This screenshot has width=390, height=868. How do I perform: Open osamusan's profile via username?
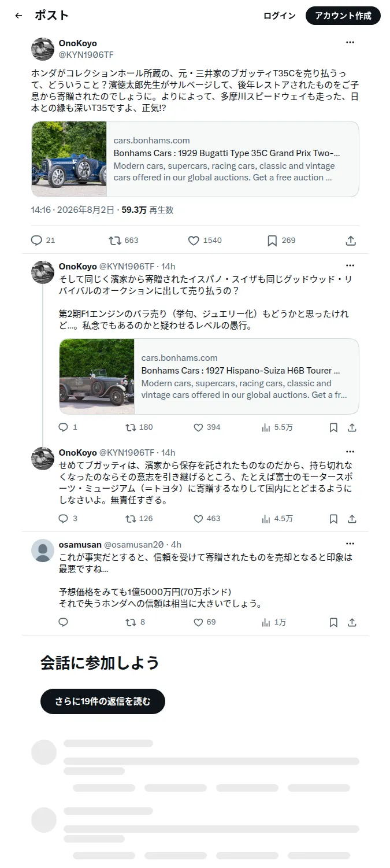[x=80, y=544]
